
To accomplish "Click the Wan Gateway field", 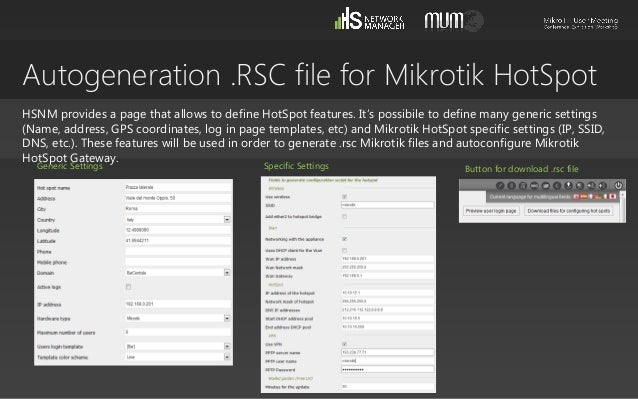I will [387, 276].
